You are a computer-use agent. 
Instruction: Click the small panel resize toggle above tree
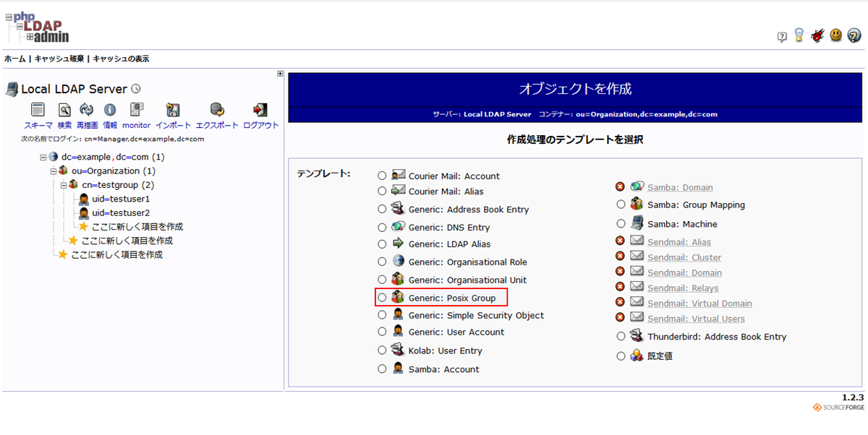click(280, 74)
